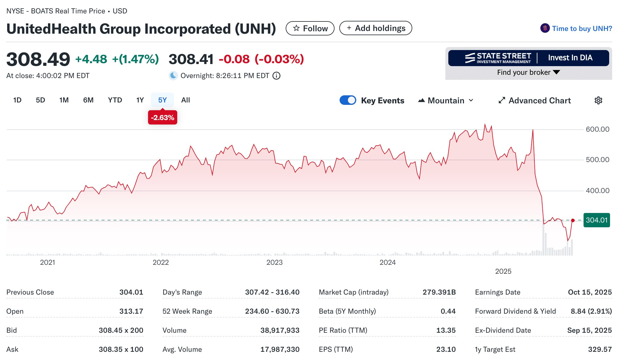The image size is (619, 364).
Task: Select the All time range tab
Action: 185,100
